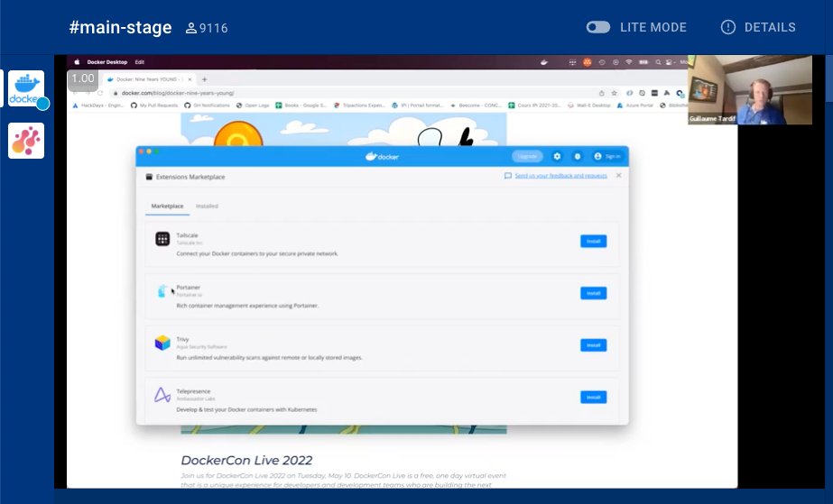Open the Books Google Sheets bookmark
This screenshot has width=833, height=504.
(x=301, y=105)
